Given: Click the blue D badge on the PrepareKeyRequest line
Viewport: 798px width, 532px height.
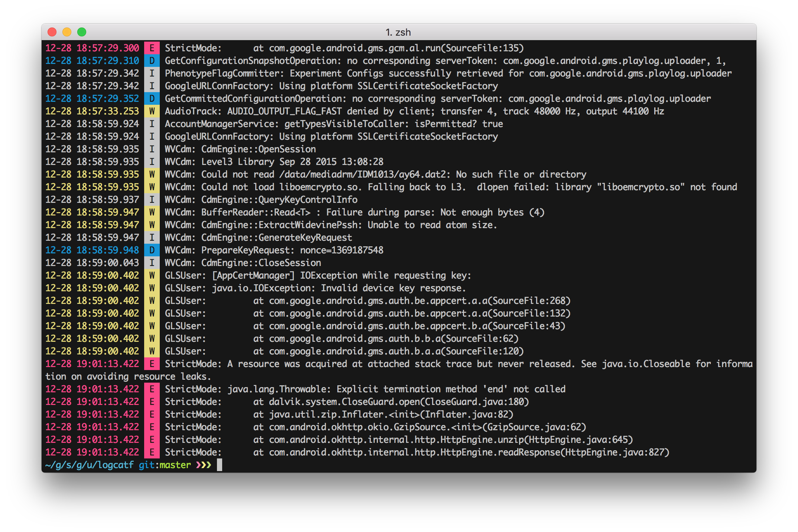Looking at the screenshot, I should pos(152,250).
